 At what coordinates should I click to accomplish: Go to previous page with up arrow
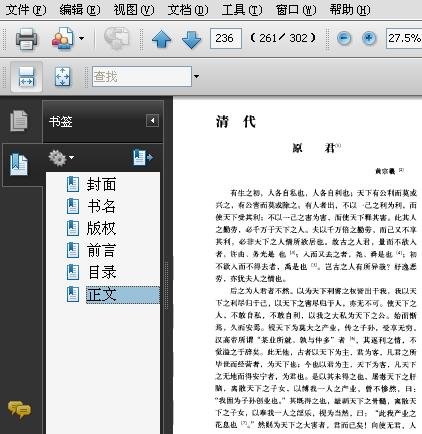coord(161,39)
